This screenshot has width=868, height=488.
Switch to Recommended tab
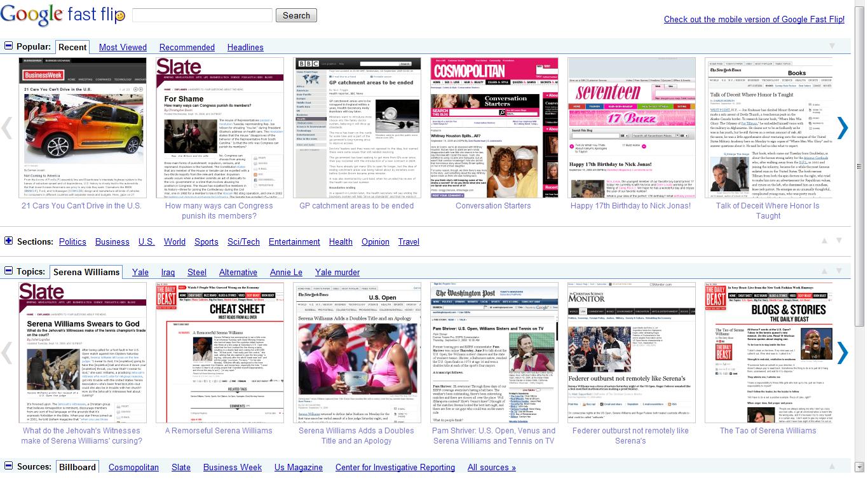pyautogui.click(x=187, y=47)
